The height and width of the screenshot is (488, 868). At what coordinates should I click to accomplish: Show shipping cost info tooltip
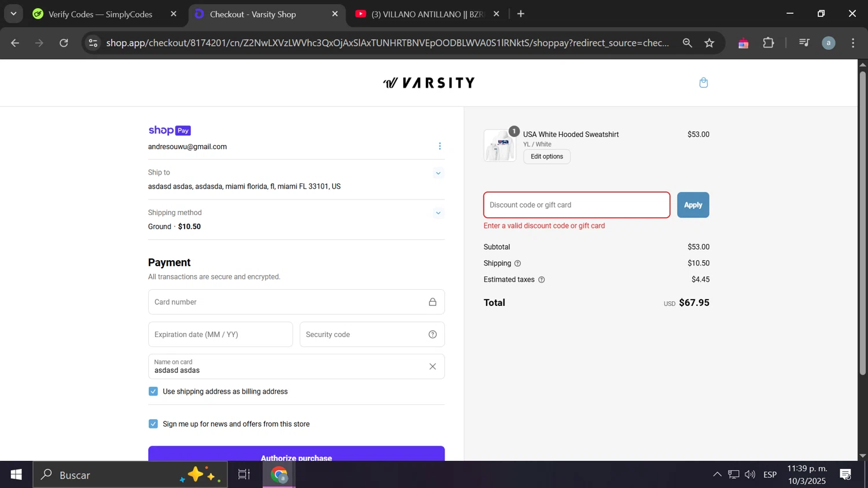point(518,263)
